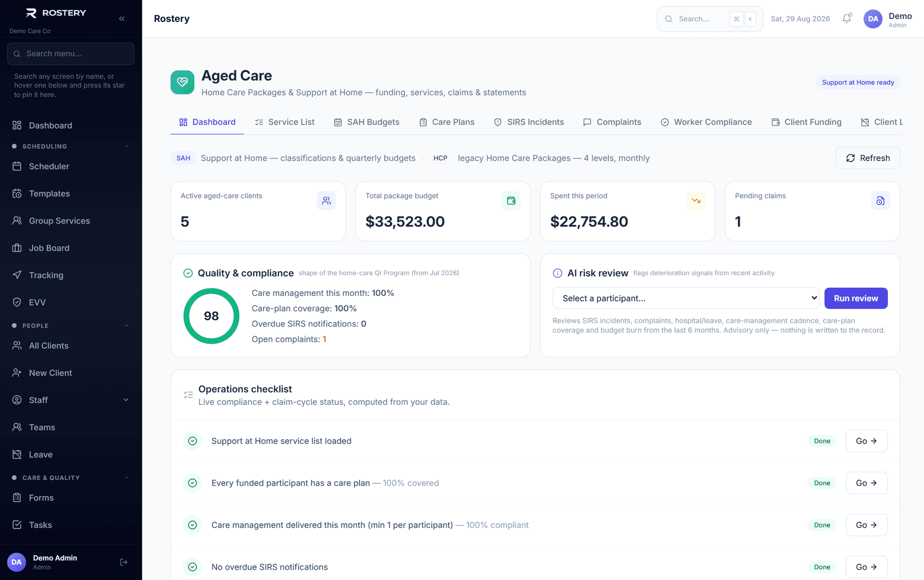Open the Worker Compliance tab

tap(706, 122)
